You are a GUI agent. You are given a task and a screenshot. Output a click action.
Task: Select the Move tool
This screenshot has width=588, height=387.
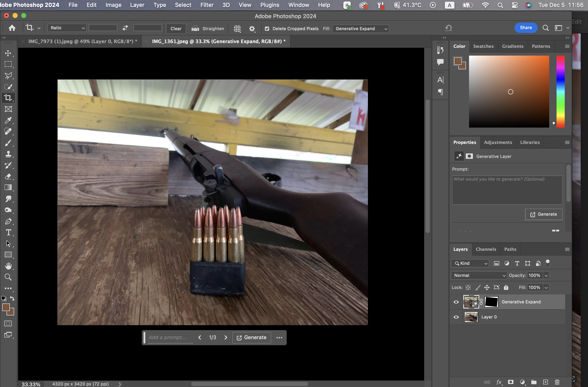pos(8,53)
